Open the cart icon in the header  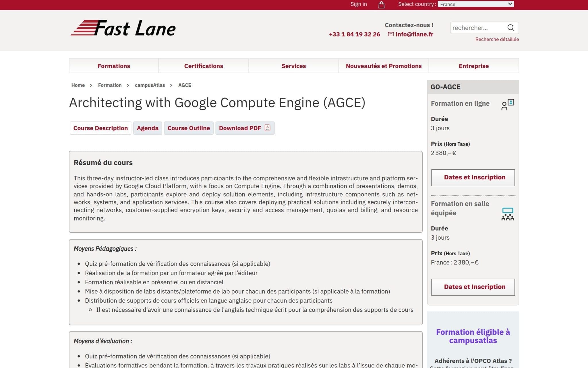click(x=381, y=5)
